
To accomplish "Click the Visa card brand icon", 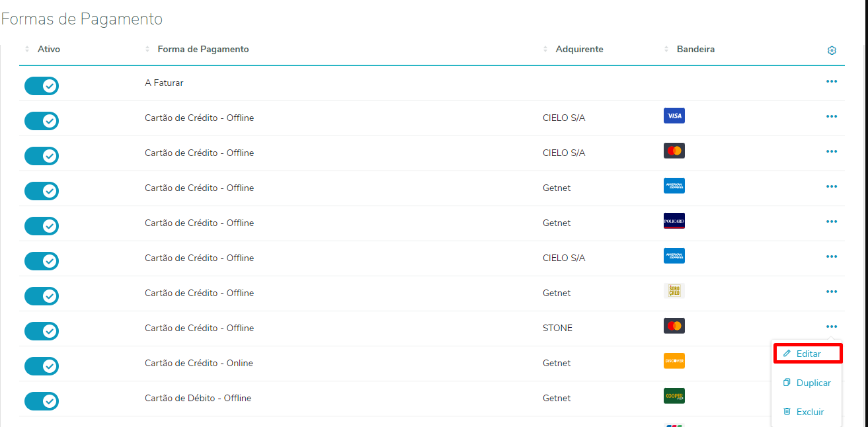I will (x=674, y=116).
